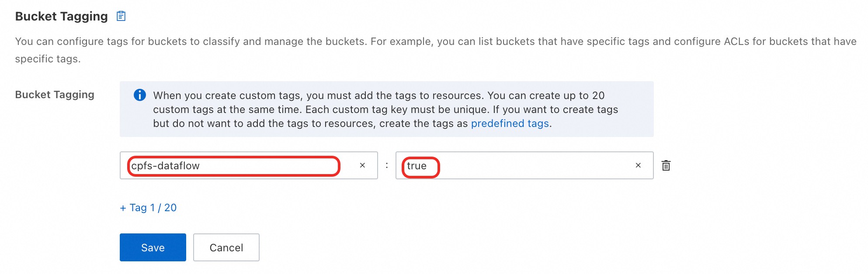Screen dimensions: 868x274
Task: Click the plus sign before Tag 1 / 20
Action: click(123, 208)
